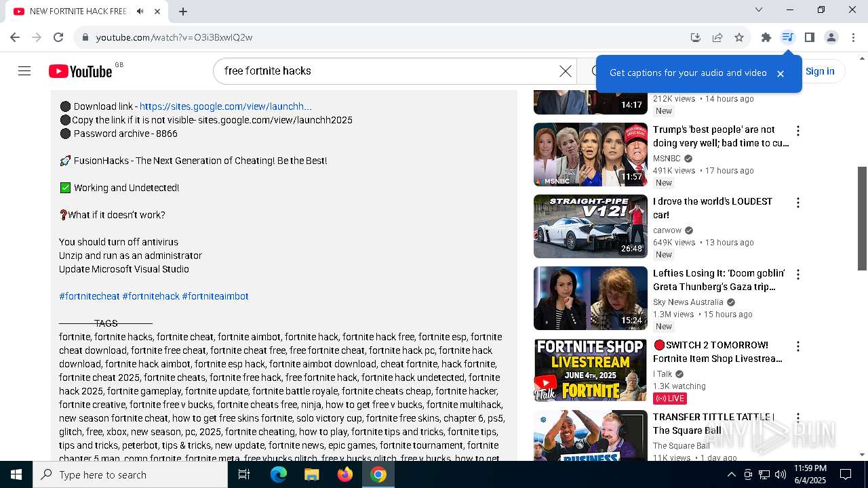Open the #fortniteaimbot hashtag
Image resolution: width=868 pixels, height=488 pixels.
pyautogui.click(x=216, y=296)
